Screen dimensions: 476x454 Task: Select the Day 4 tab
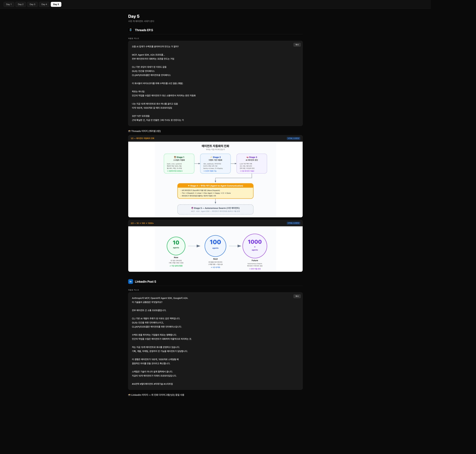pos(44,4)
